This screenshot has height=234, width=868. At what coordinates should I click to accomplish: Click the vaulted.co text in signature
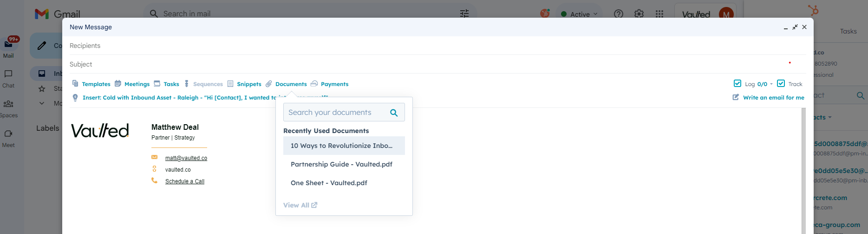click(x=178, y=170)
